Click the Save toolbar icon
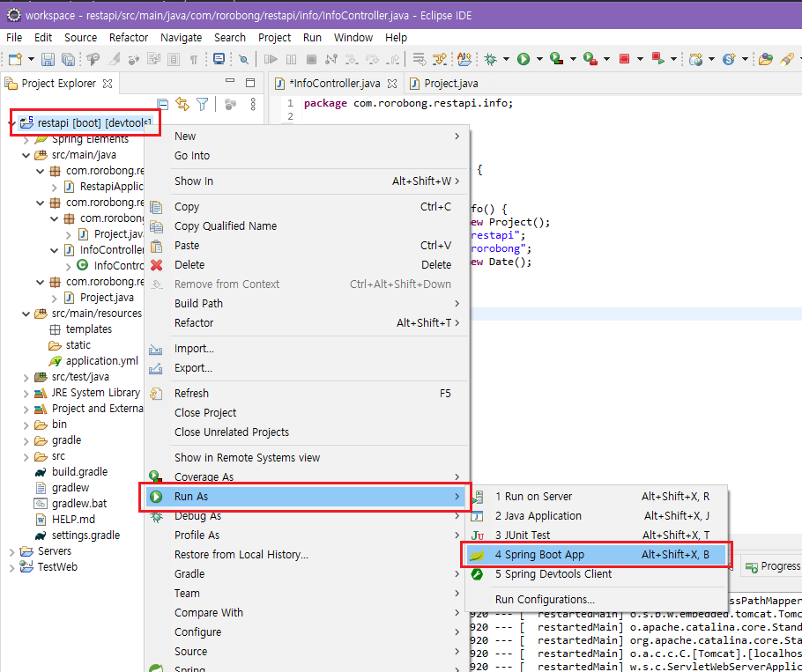Screen dimensions: 802x672 48,59
